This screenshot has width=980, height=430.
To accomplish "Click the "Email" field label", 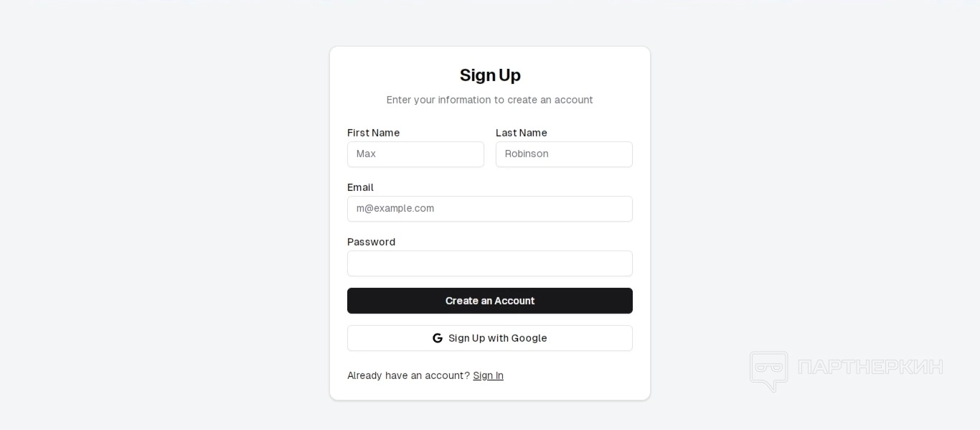I will tap(360, 187).
